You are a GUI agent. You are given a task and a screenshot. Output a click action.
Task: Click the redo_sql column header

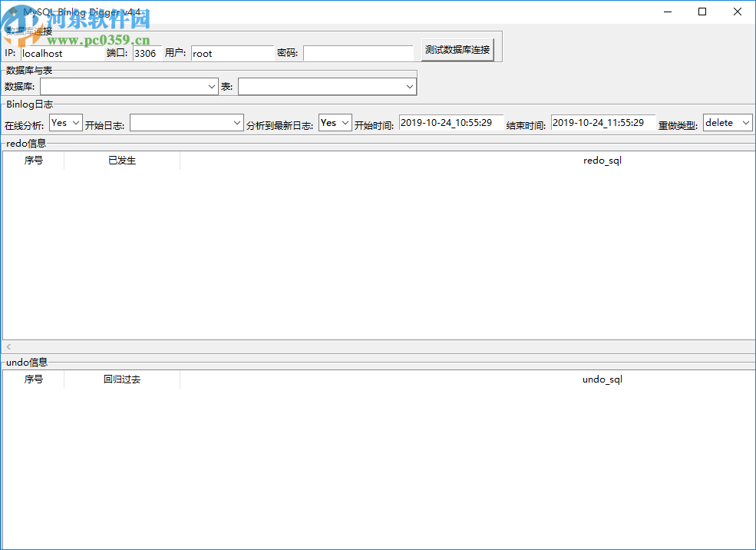602,161
